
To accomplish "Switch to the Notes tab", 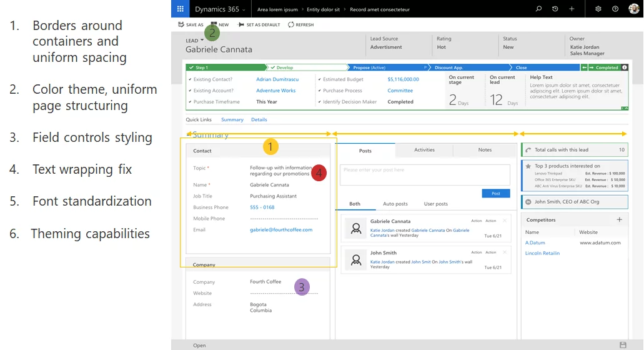I will 485,150.
